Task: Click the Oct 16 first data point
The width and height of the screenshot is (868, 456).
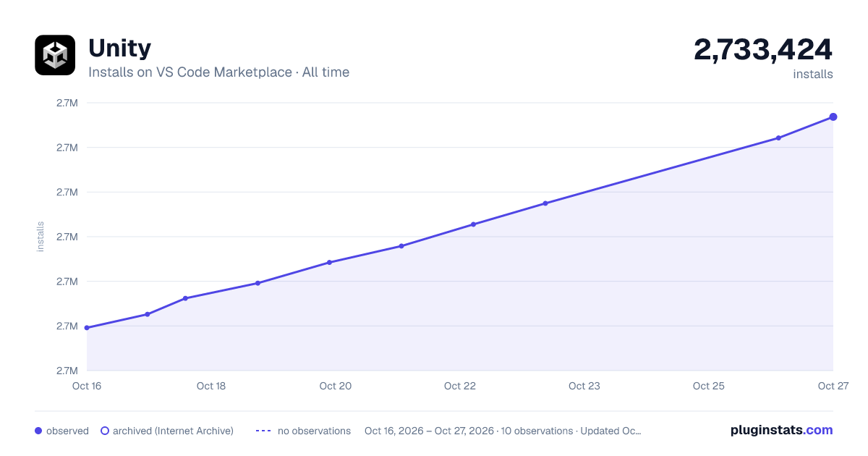Action: 87,328
